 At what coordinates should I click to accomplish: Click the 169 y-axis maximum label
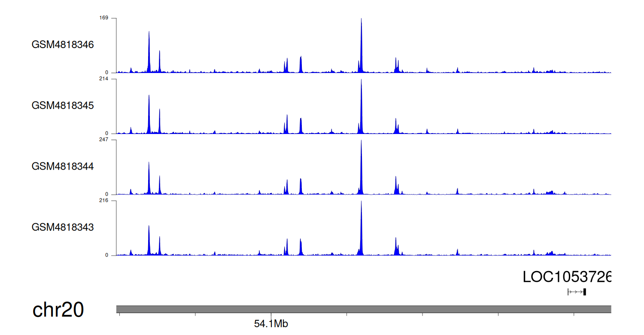point(104,18)
